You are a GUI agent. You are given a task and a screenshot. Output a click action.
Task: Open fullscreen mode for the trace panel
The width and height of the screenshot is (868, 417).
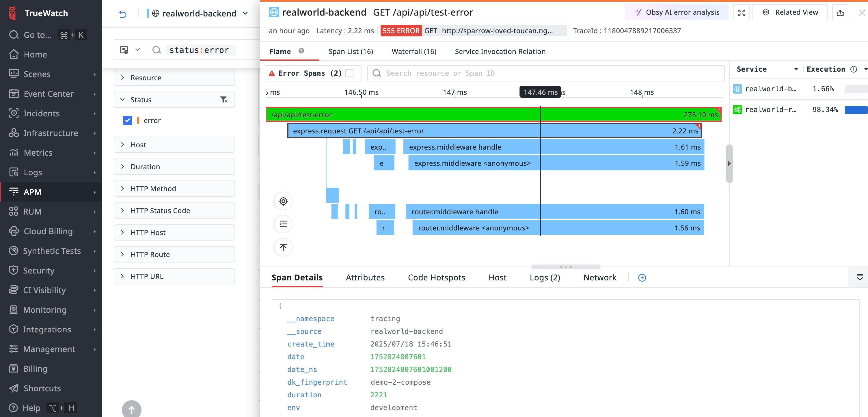point(741,12)
